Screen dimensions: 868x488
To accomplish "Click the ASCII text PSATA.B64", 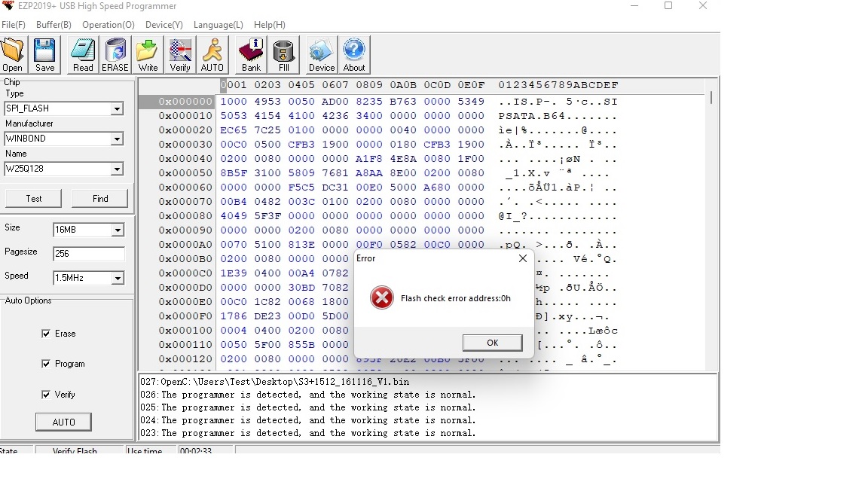I will click(x=531, y=116).
